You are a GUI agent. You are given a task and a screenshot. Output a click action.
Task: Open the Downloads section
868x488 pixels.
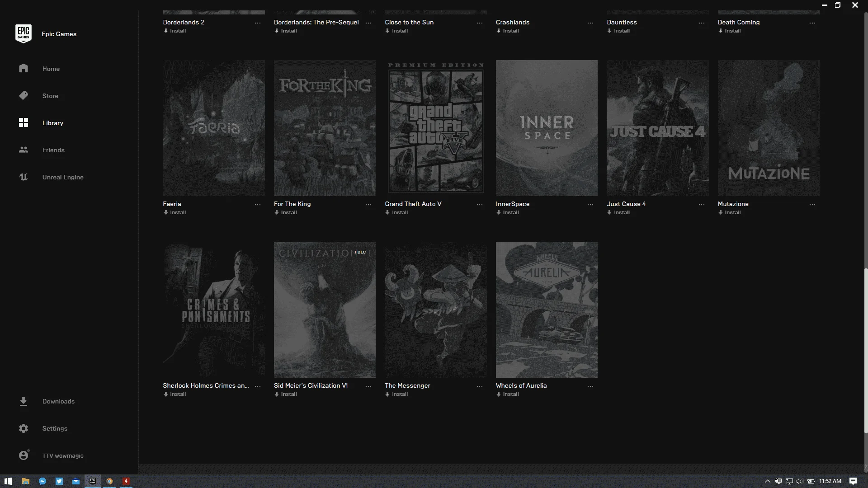[58, 401]
